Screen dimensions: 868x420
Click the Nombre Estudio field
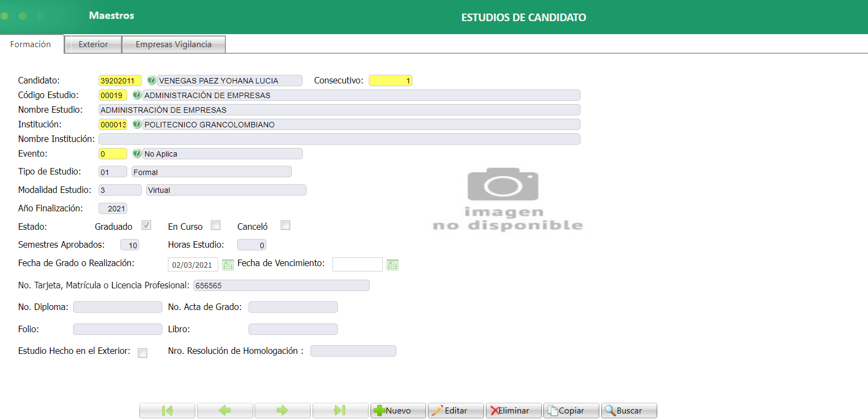(340, 110)
